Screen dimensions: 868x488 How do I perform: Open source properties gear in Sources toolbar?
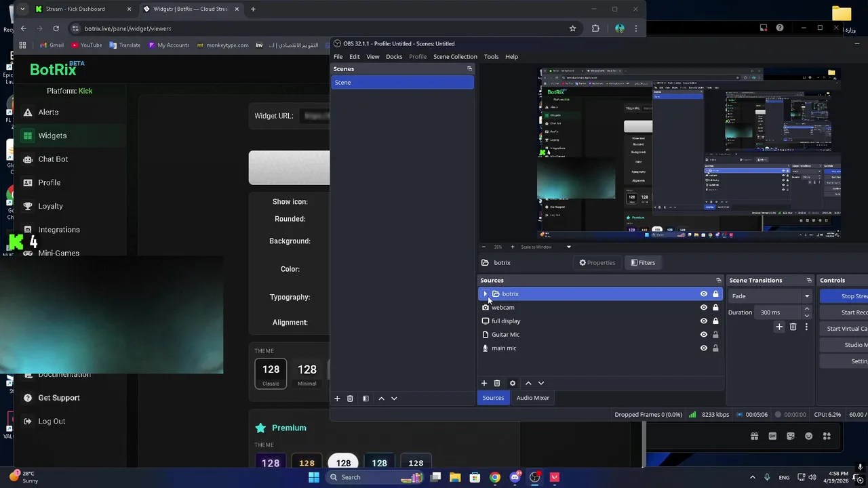point(513,383)
